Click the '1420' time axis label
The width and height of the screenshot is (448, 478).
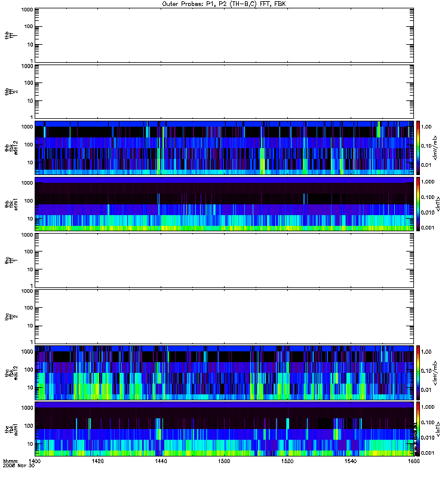click(97, 461)
